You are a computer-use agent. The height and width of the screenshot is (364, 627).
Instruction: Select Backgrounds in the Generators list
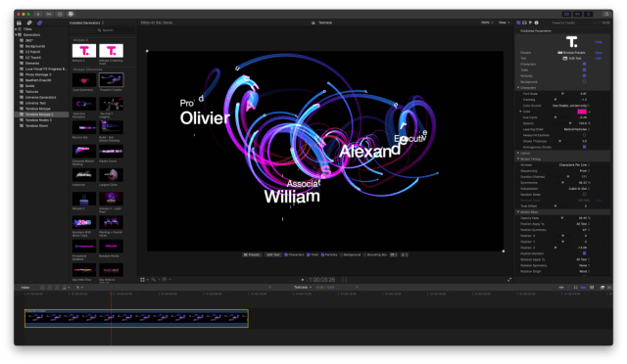click(35, 46)
